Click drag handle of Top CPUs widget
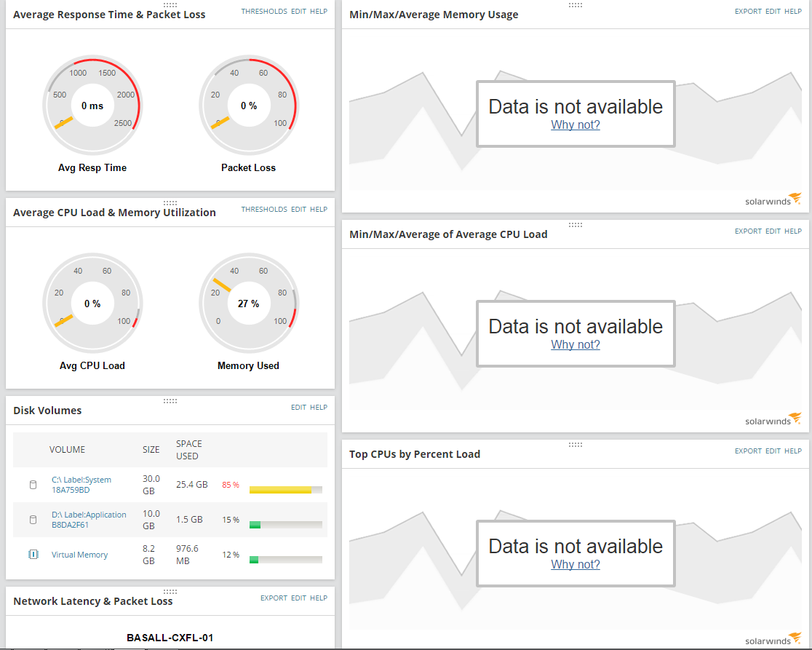Viewport: 812px width, 650px height. 576,445
